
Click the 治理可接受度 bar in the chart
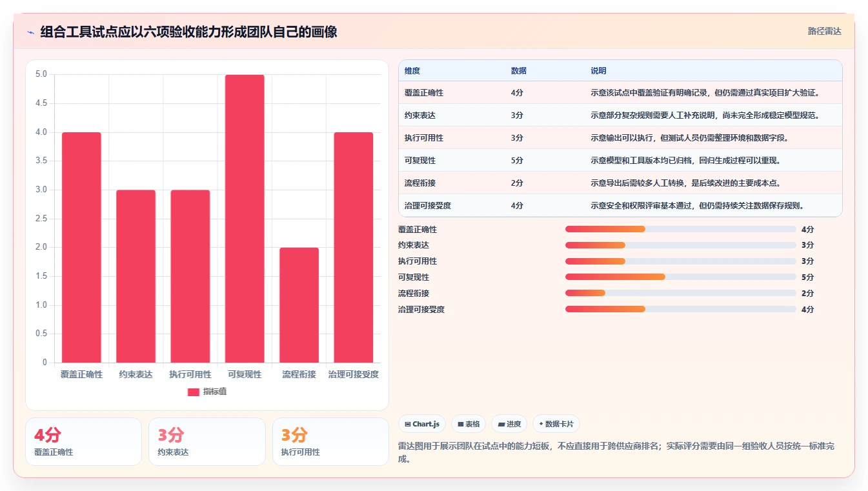tap(354, 247)
